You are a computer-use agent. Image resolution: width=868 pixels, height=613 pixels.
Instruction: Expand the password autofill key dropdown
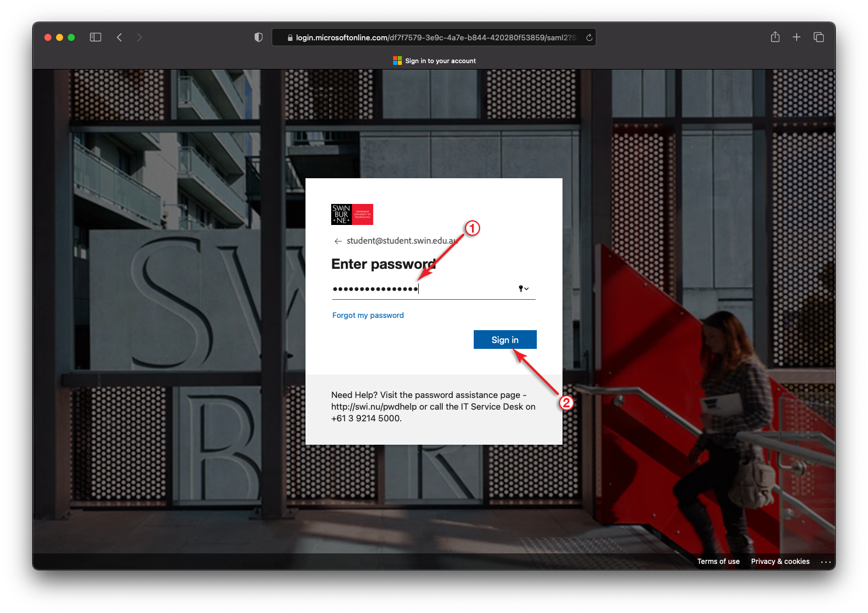[523, 289]
